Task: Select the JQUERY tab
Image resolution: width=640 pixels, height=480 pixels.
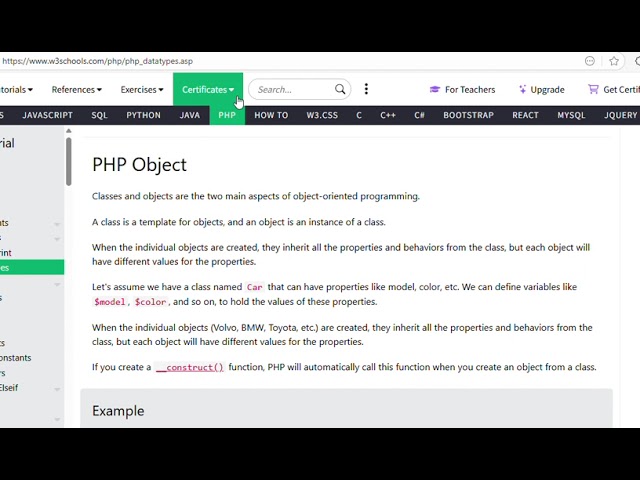Action: 620,115
